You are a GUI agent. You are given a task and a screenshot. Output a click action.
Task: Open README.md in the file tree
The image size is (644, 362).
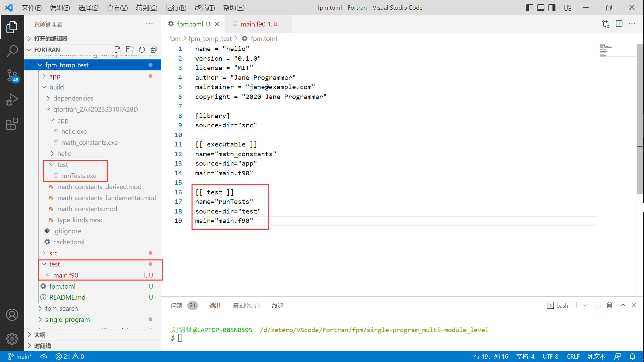click(67, 297)
